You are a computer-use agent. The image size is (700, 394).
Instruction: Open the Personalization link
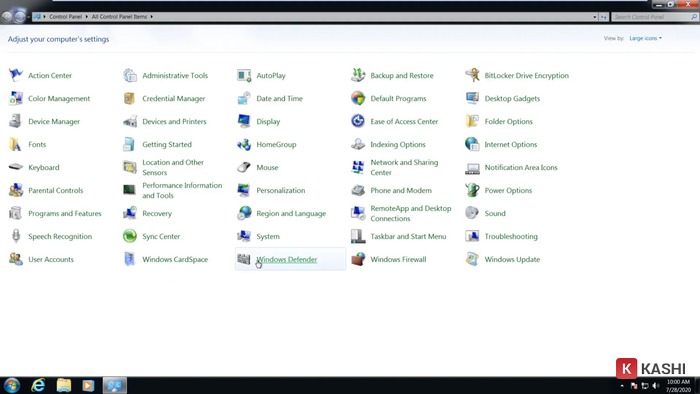(281, 191)
